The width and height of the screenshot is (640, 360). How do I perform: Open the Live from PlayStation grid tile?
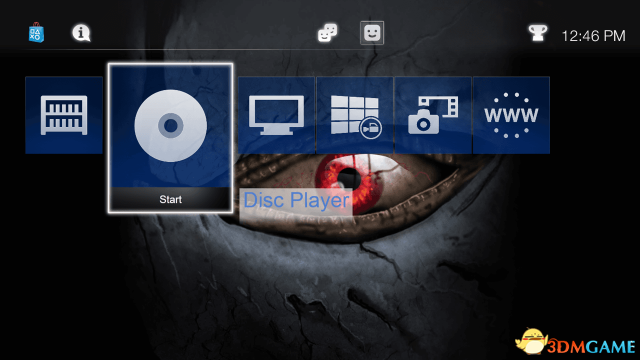[x=355, y=115]
